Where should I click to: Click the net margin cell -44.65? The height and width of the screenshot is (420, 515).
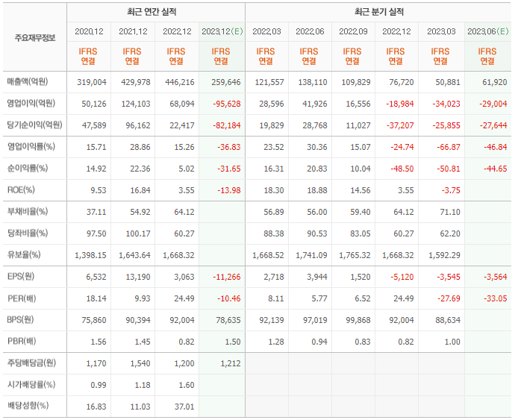[496, 169]
